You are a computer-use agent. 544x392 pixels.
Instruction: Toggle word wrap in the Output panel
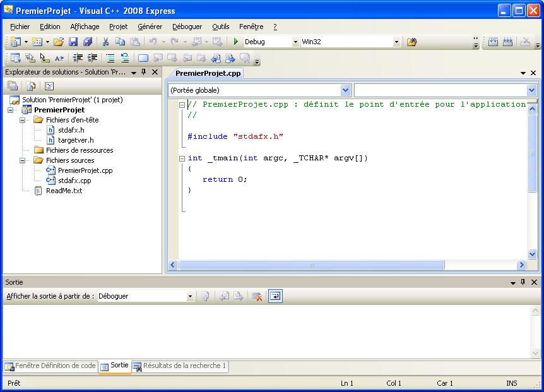coord(275,296)
